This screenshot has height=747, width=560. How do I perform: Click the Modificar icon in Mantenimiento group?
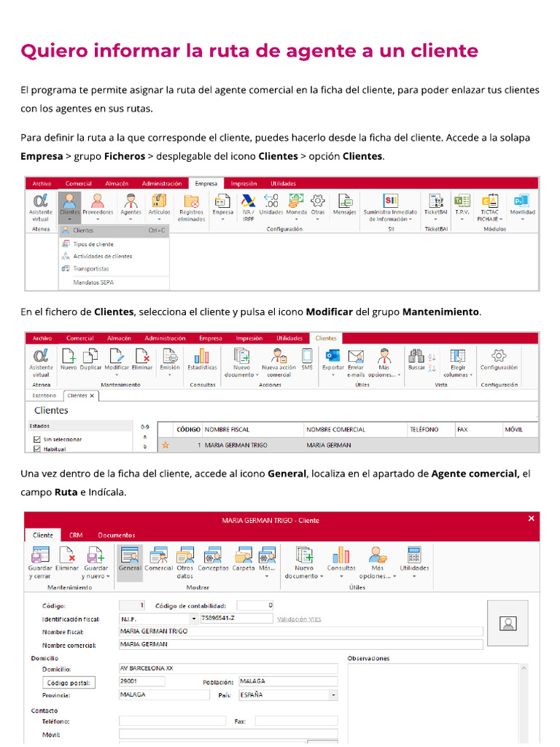coord(117,360)
